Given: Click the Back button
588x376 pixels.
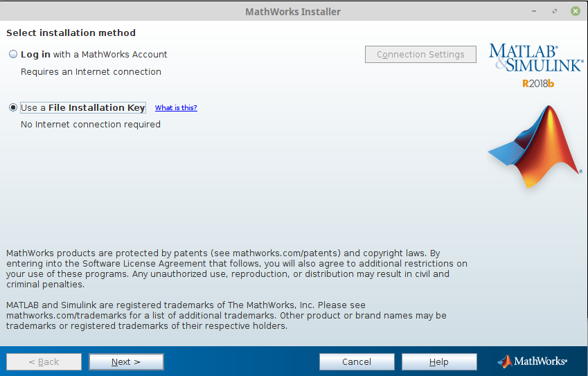Looking at the screenshot, I should (x=44, y=362).
